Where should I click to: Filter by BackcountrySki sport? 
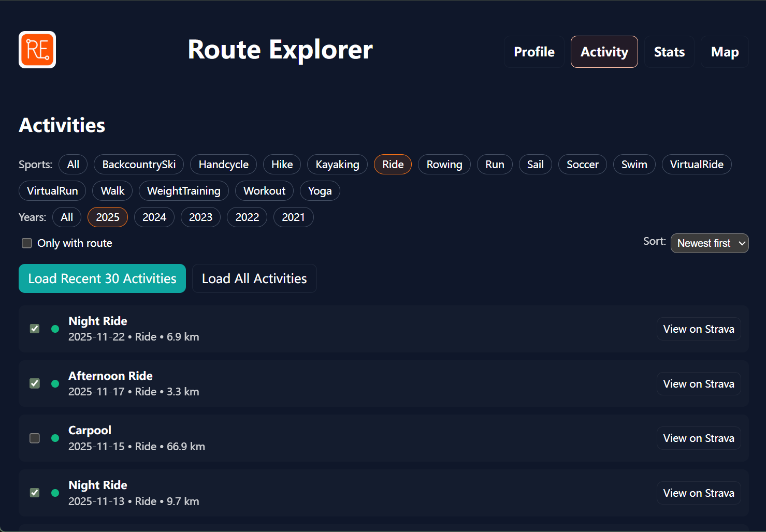click(139, 165)
